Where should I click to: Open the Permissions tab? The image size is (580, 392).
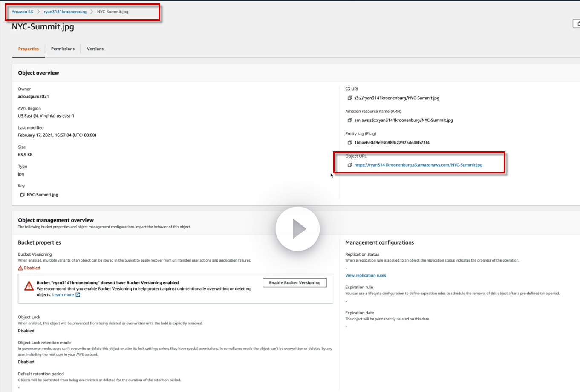pyautogui.click(x=63, y=49)
